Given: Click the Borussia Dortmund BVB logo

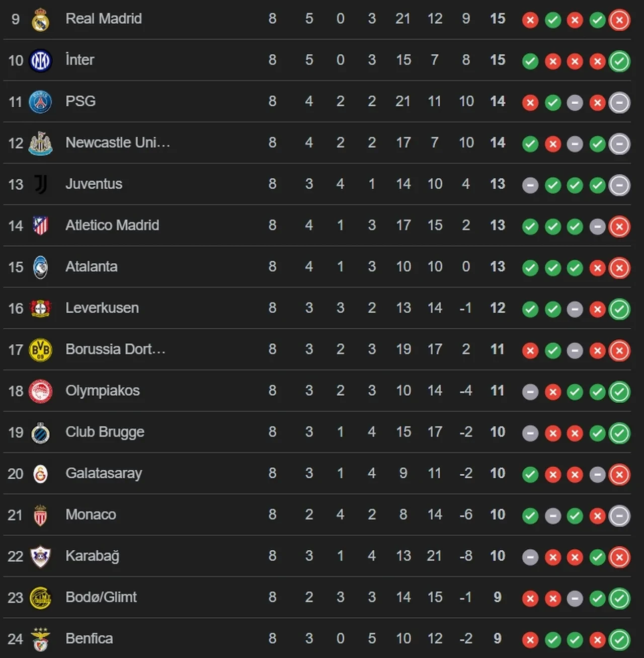Looking at the screenshot, I should coord(40,350).
